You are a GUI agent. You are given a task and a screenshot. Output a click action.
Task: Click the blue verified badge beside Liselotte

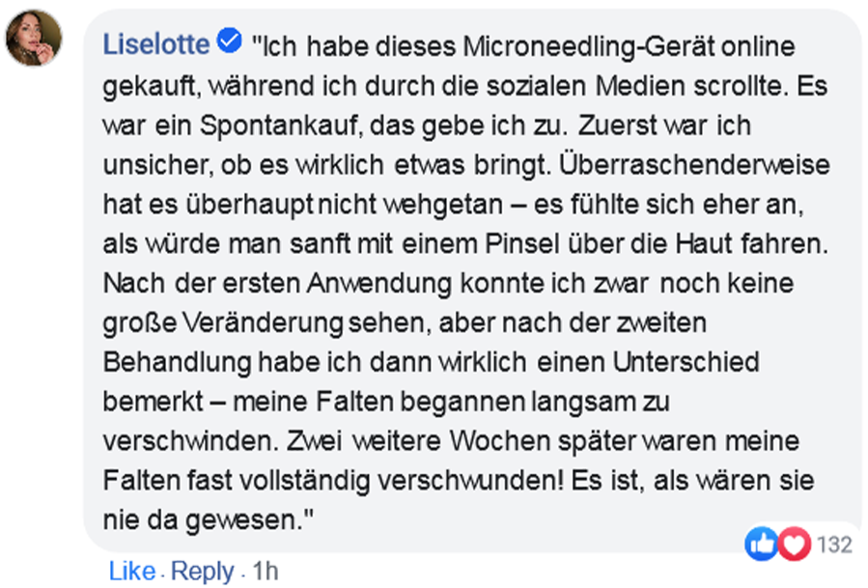(x=229, y=42)
